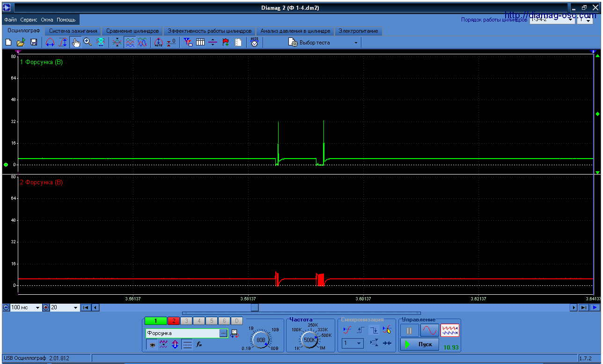Select channel 6 button
Viewport: 603px width, 364px height.
pyautogui.click(x=224, y=321)
